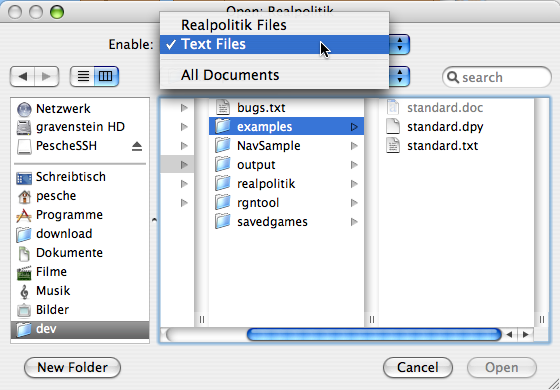Eject the PescheSSH volume
This screenshot has width=560, height=390.
point(137,146)
